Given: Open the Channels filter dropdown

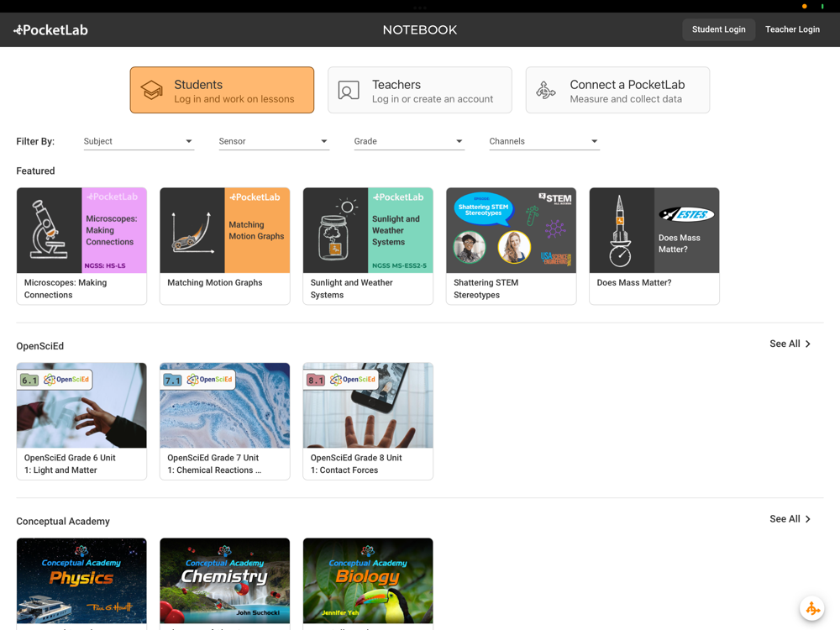Looking at the screenshot, I should pos(544,141).
